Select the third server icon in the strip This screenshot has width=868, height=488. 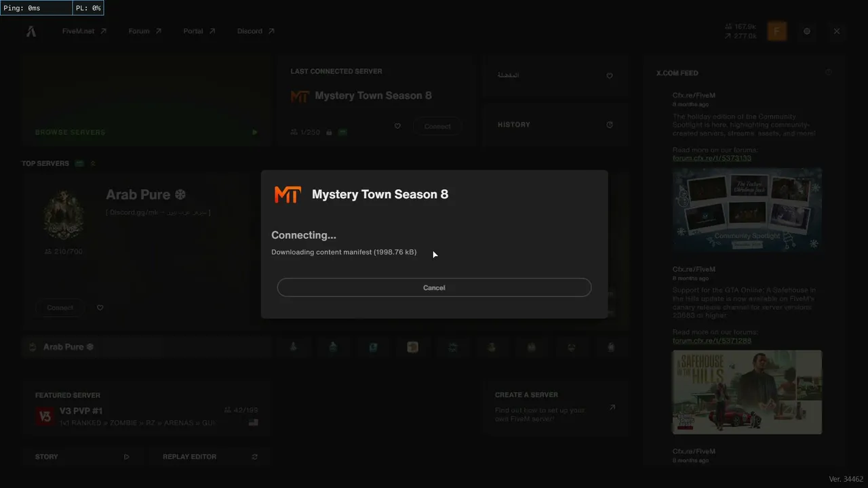pos(373,347)
